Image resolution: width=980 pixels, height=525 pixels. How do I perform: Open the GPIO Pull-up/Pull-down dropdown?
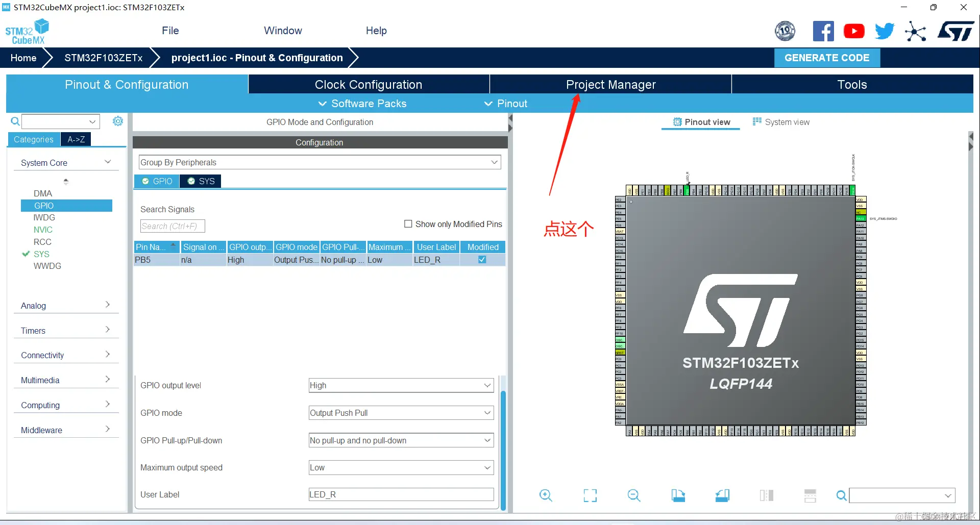click(401, 440)
